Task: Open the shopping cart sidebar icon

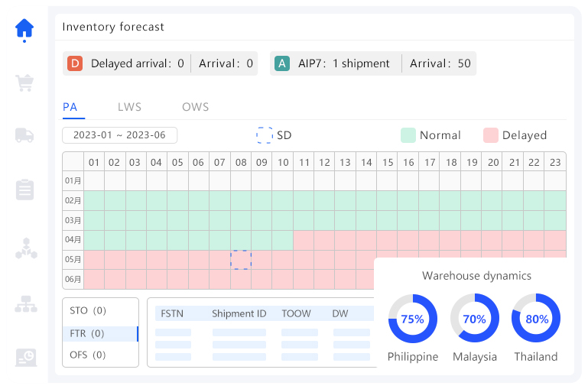Action: 25,83
